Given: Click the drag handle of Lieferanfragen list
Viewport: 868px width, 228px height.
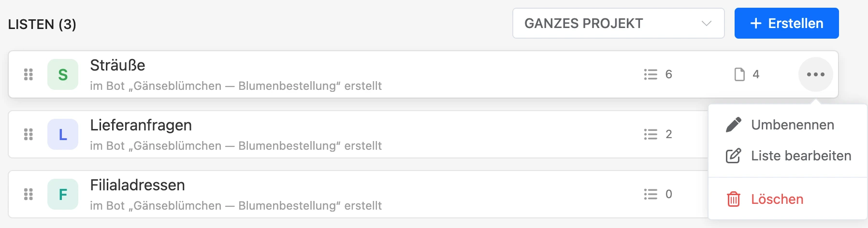Looking at the screenshot, I should tap(29, 134).
